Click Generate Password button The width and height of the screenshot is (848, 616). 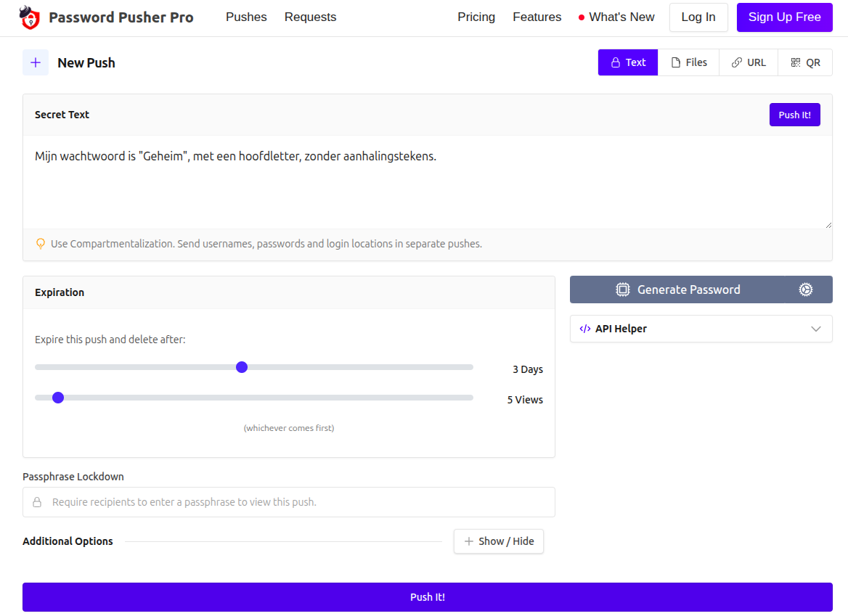click(x=677, y=289)
